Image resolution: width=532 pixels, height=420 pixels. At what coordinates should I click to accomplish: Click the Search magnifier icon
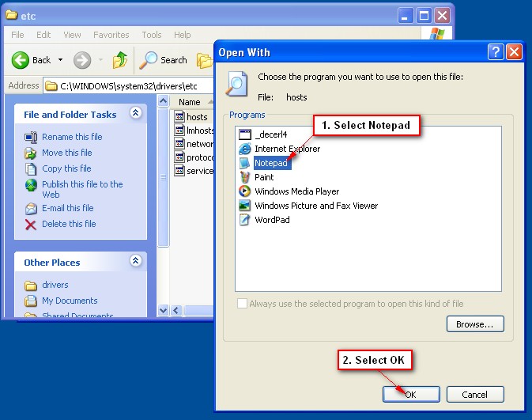[149, 60]
